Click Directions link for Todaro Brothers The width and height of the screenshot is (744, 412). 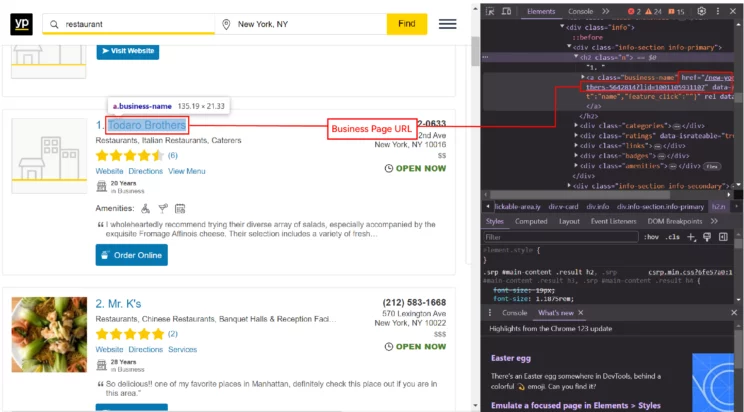coord(145,171)
